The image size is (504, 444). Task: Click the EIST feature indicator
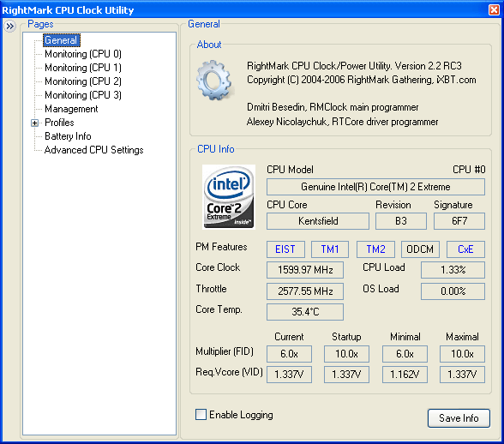tap(285, 249)
